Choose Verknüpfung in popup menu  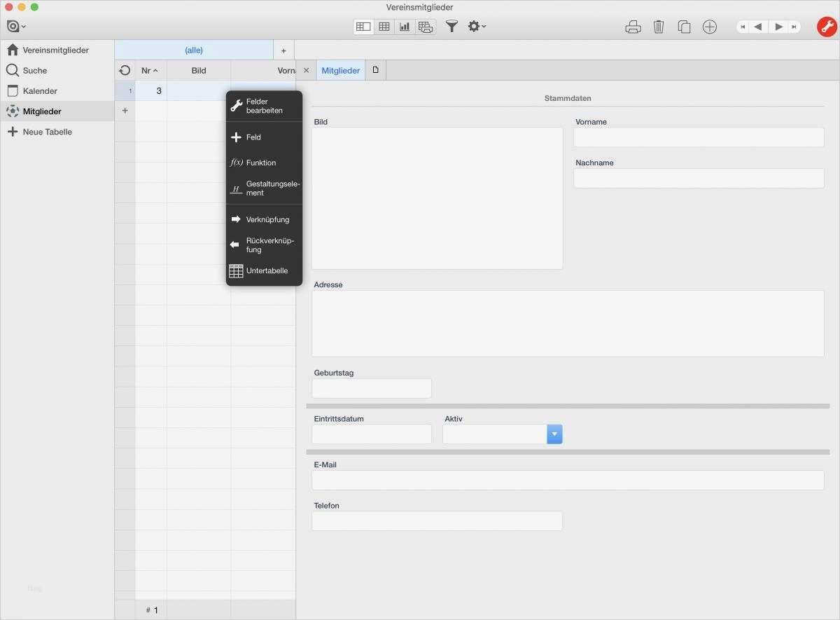264,219
